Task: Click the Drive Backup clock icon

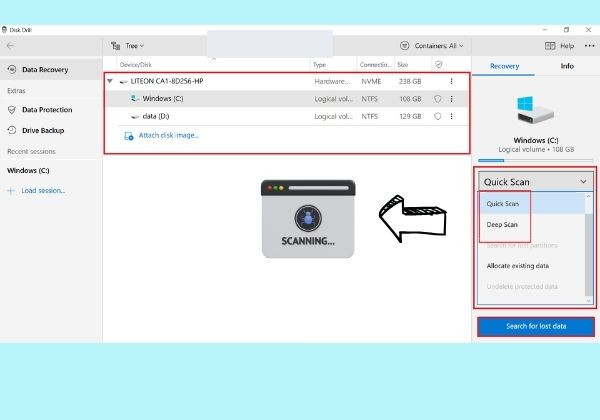Action: point(12,130)
